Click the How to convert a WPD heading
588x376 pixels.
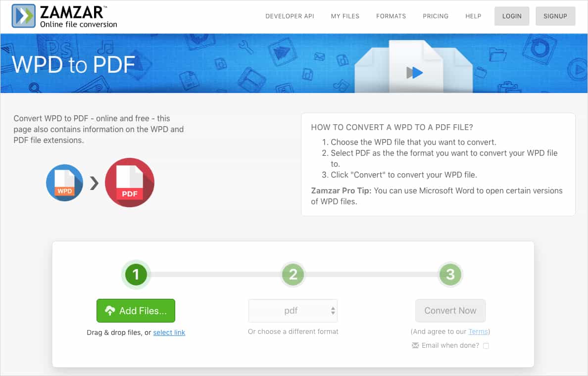392,127
